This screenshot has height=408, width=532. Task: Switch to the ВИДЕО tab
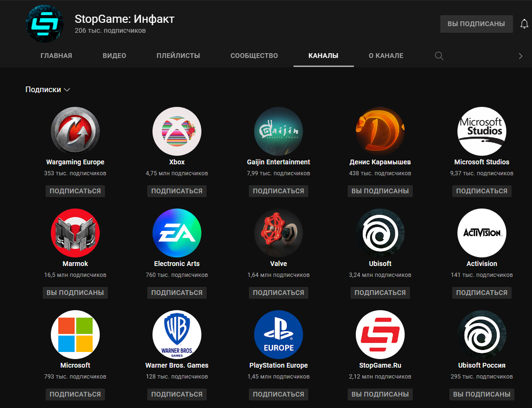(114, 56)
